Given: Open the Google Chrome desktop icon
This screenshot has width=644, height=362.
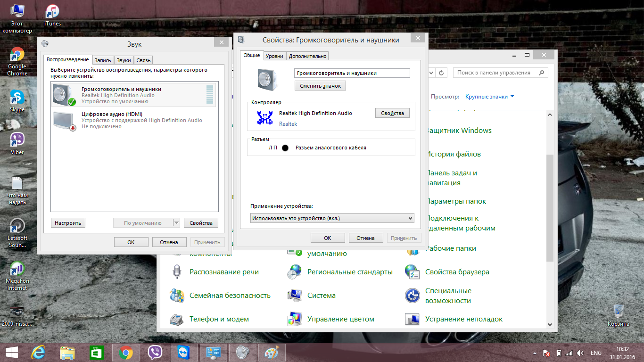Looking at the screenshot, I should click(17, 56).
